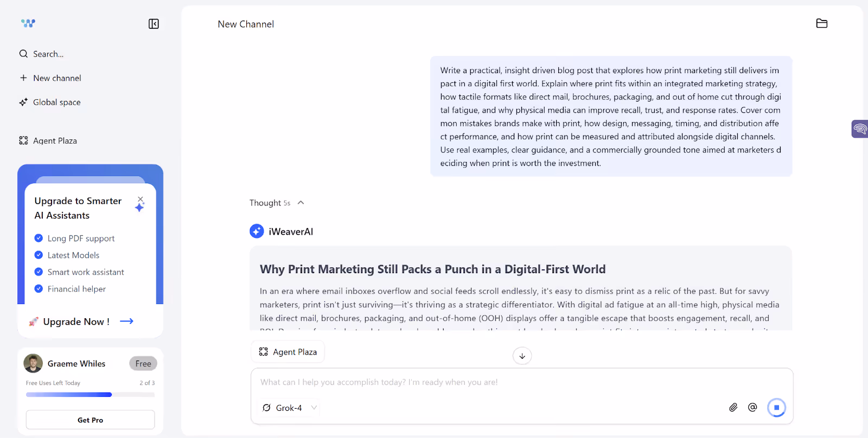Click the Latest Models check item
The height and width of the screenshot is (438, 868).
click(x=67, y=255)
